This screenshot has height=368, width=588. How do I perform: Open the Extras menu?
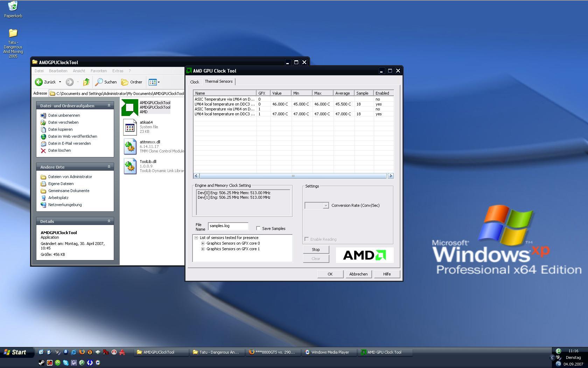tap(118, 71)
